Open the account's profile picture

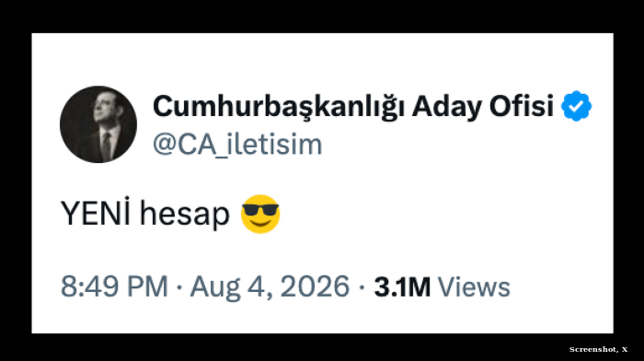click(98, 124)
